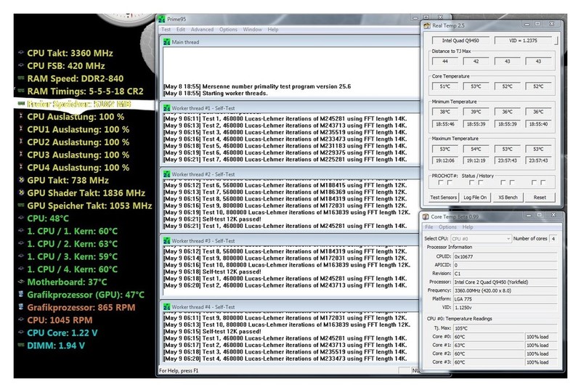581x392 pixels.
Task: Click '1. CPU / 2. Kern: 63°C' in sidebar
Action: click(72, 244)
